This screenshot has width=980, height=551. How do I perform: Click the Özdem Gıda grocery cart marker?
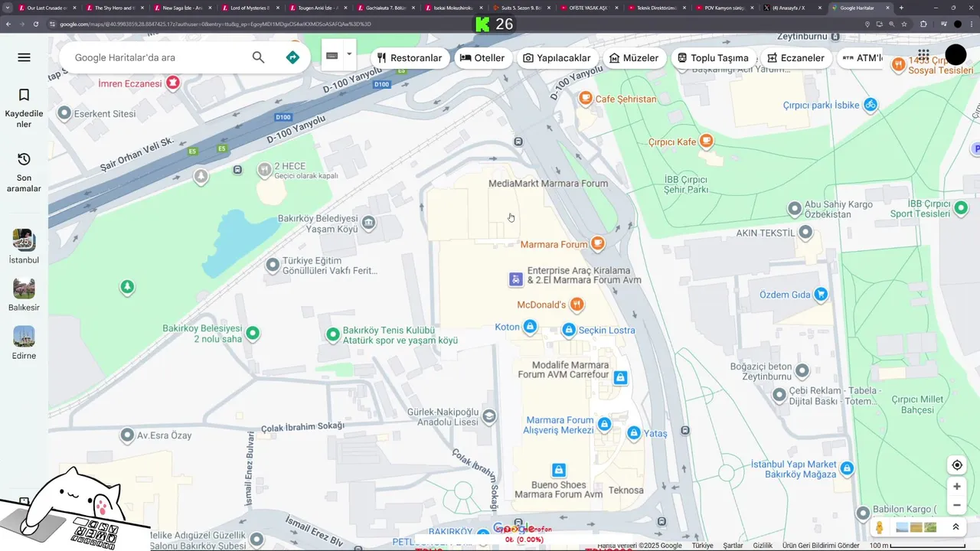821,294
